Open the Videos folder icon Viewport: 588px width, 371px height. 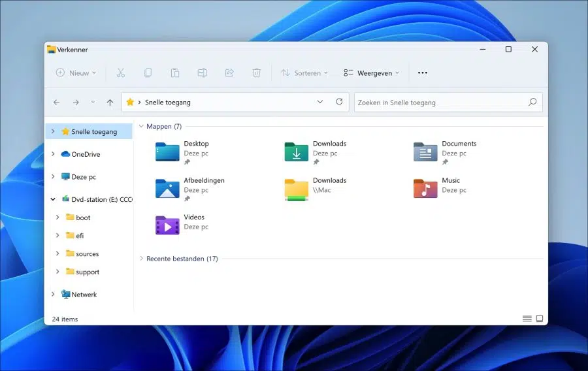[167, 225]
